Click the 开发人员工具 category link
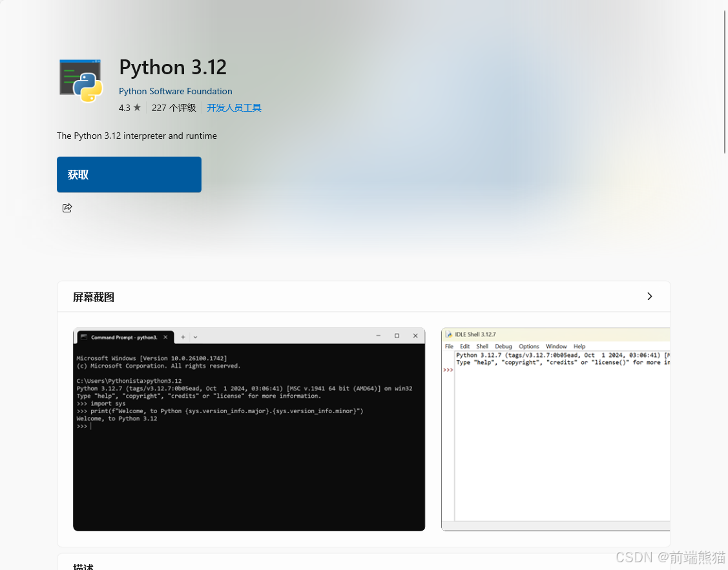 234,107
